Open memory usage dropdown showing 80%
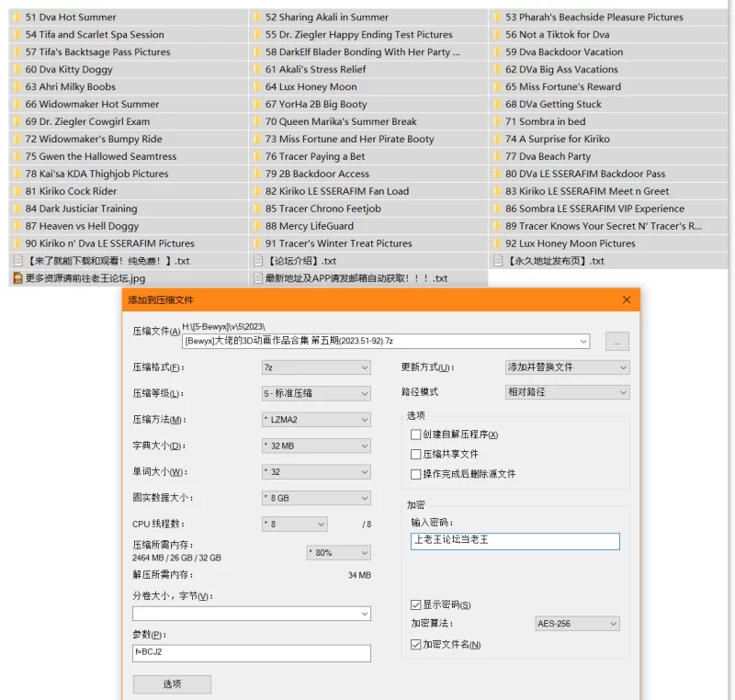735x700 pixels. 338,552
